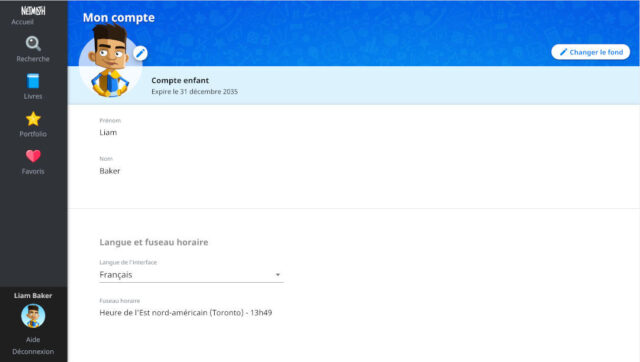Screen dimensions: 640x362
Task: Click the Aide link in the sidebar
Action: tap(33, 340)
